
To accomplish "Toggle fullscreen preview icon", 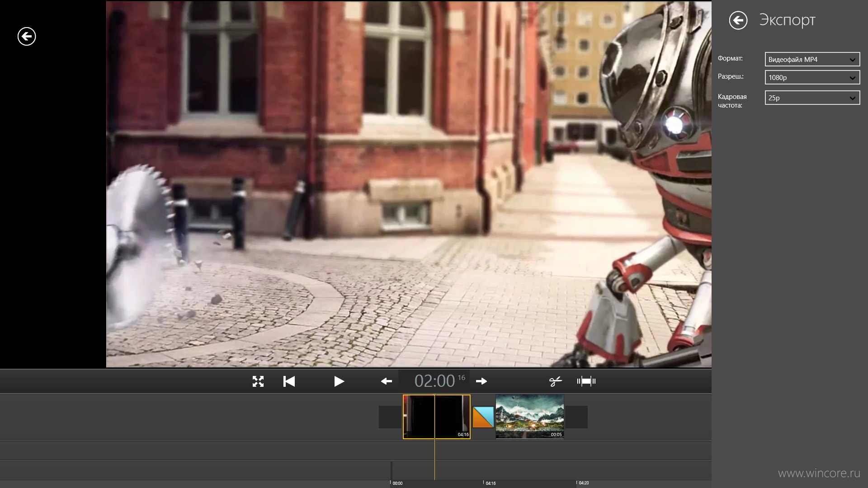I will 258,381.
